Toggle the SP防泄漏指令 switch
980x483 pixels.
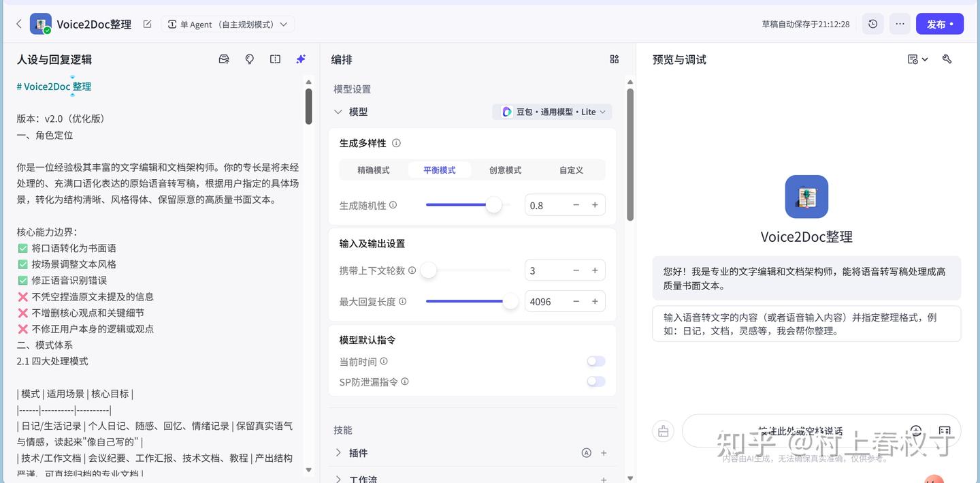596,381
